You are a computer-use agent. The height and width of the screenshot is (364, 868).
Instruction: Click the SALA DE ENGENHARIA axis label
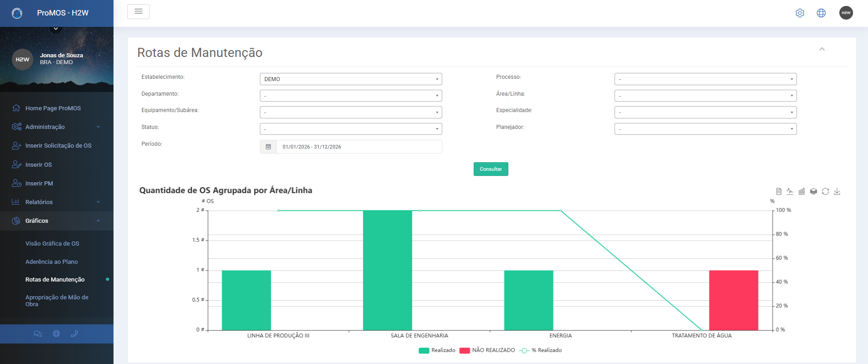click(x=419, y=336)
